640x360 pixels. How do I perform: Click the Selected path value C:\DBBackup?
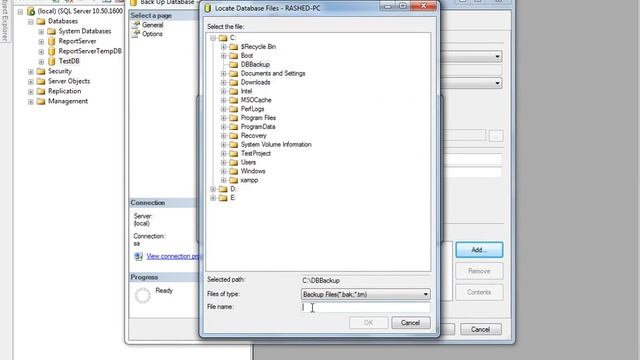point(321,280)
